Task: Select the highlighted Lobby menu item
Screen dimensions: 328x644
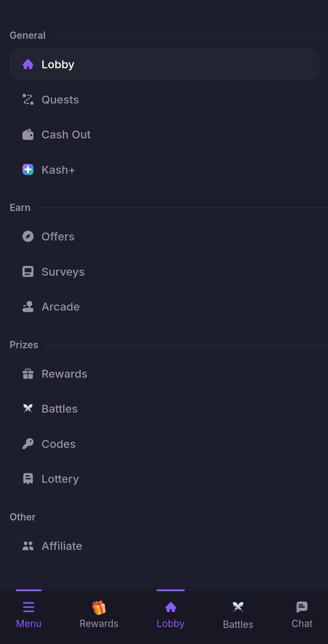Action: [x=164, y=64]
